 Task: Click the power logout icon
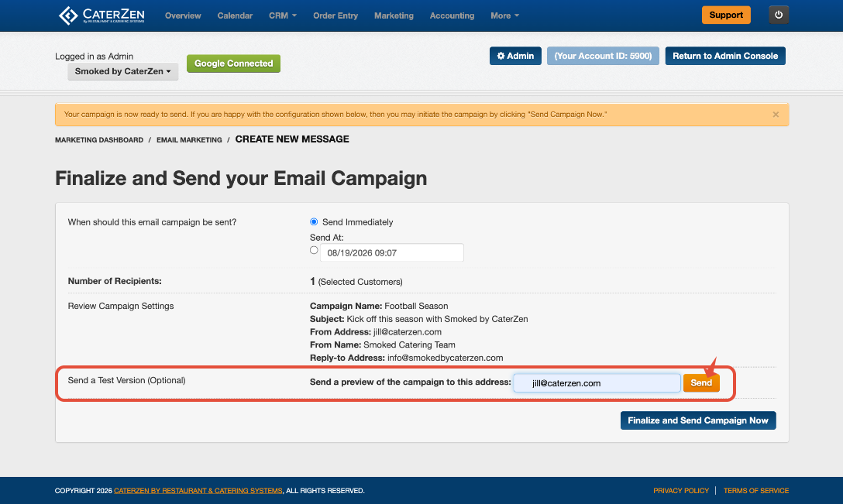pyautogui.click(x=779, y=15)
